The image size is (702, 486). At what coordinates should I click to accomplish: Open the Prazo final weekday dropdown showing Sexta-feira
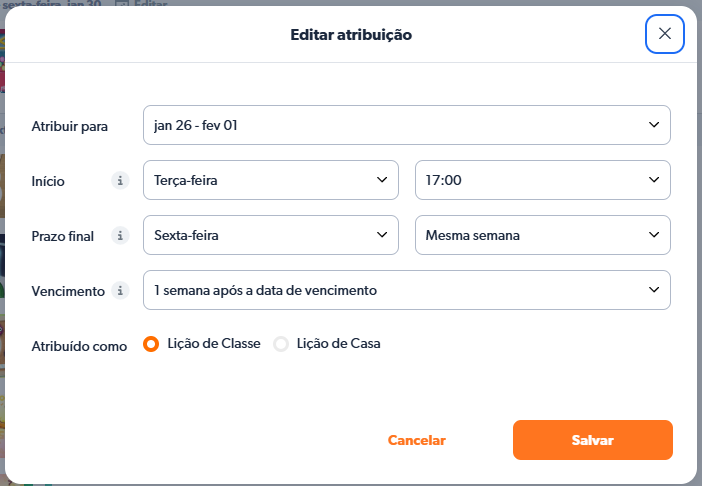coord(270,235)
